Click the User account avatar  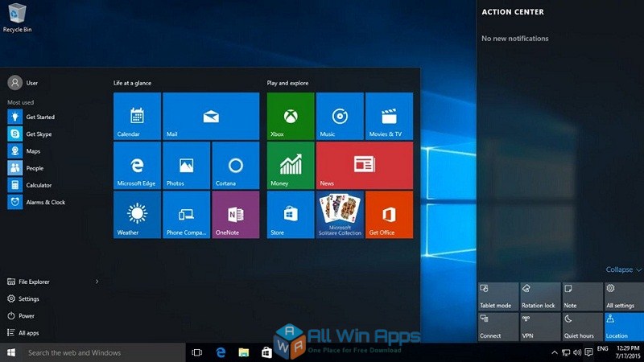click(14, 83)
